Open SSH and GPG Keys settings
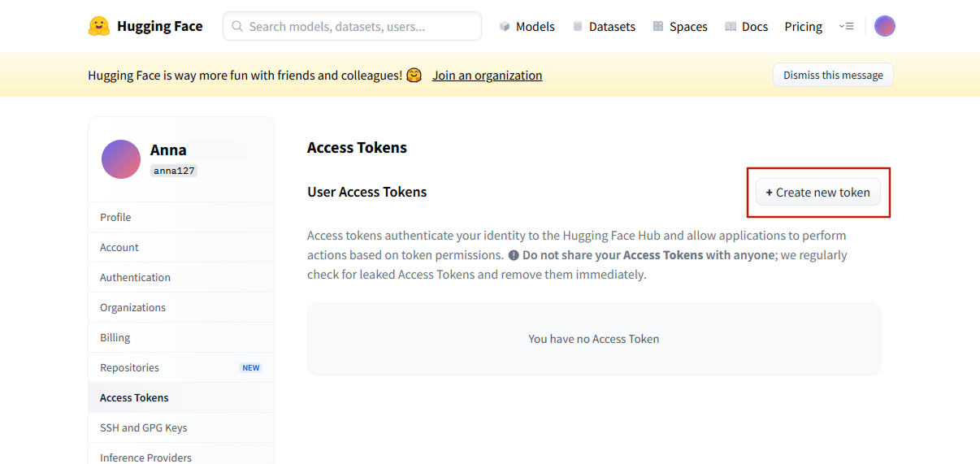Screen dimensions: 980x464 (x=181, y=427)
